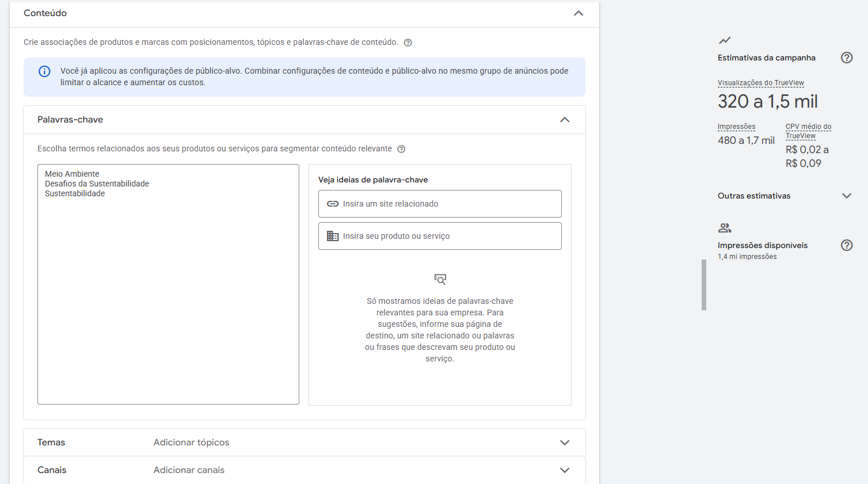Click the vertical scrollbar thumb
This screenshot has width=868, height=484.
click(x=703, y=285)
